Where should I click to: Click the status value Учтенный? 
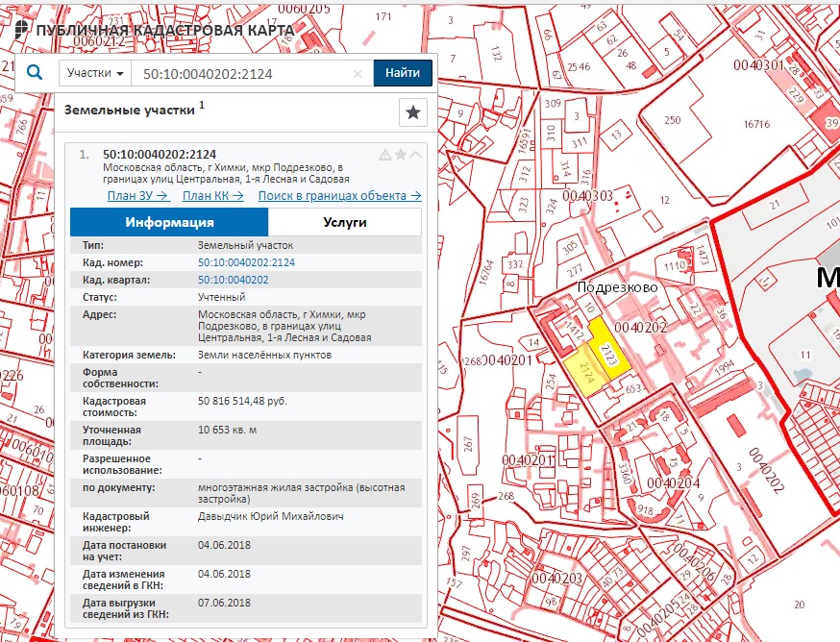coord(221,297)
